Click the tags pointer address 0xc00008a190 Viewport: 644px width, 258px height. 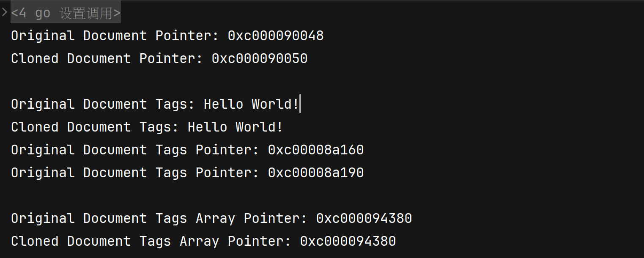[316, 173]
